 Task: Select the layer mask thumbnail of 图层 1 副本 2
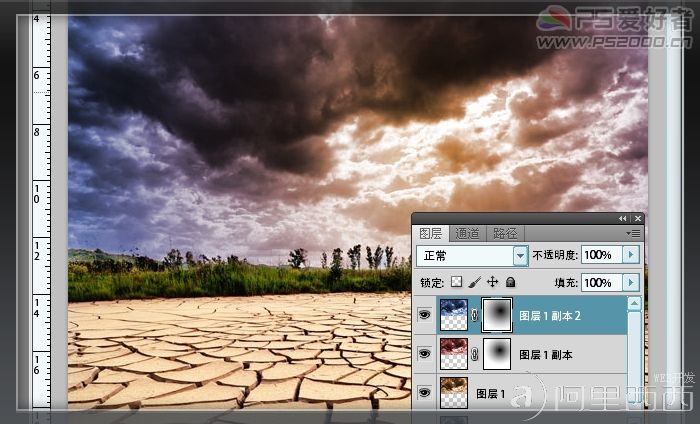point(497,315)
